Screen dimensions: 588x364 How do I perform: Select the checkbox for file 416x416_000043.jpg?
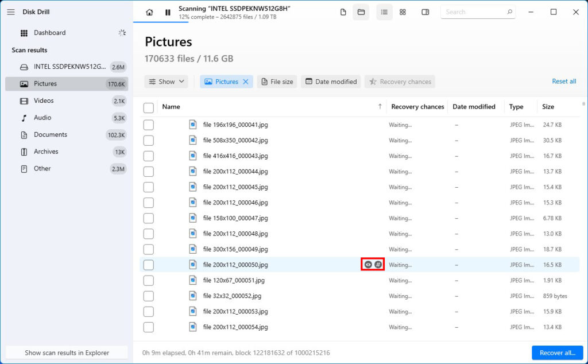coord(148,156)
